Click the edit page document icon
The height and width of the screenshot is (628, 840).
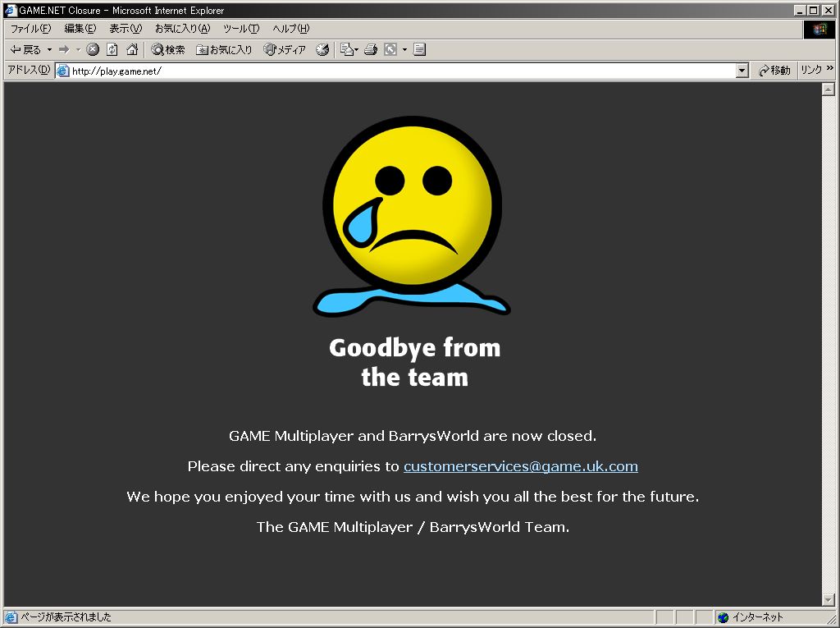coord(419,50)
